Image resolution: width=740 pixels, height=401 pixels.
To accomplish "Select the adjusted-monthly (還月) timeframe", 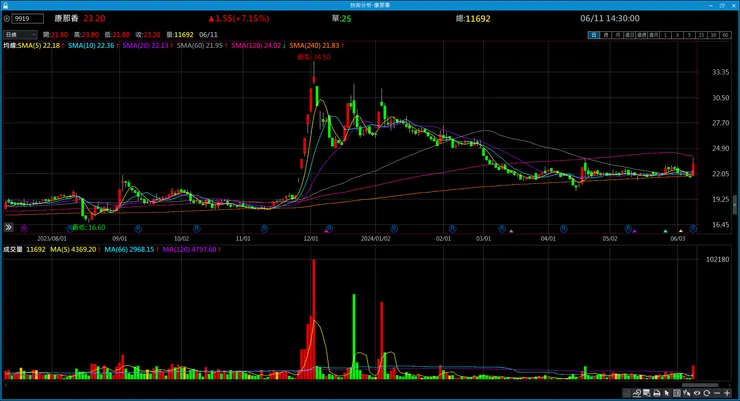I will 654,35.
